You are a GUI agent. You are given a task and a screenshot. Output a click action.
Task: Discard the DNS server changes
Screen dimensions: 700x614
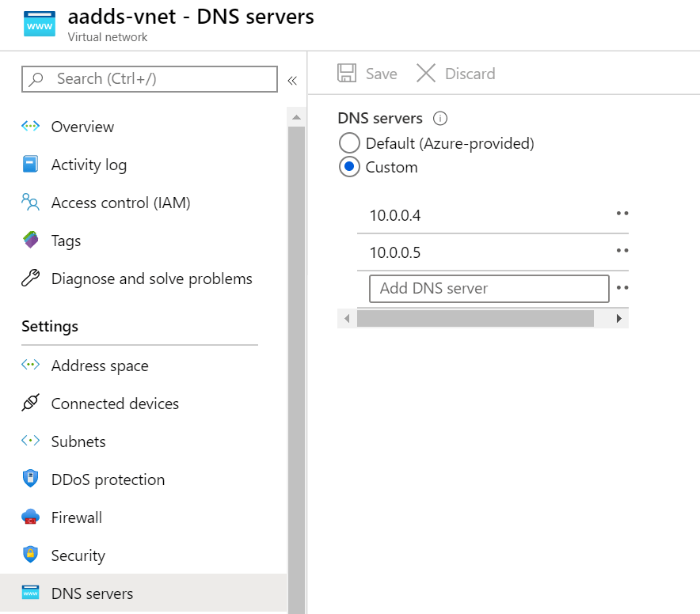[x=456, y=74]
